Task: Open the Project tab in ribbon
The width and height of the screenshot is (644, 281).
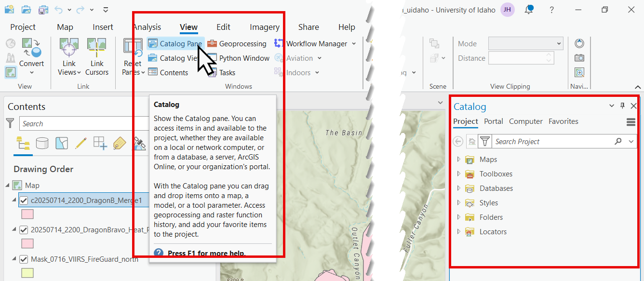Action: point(23,27)
